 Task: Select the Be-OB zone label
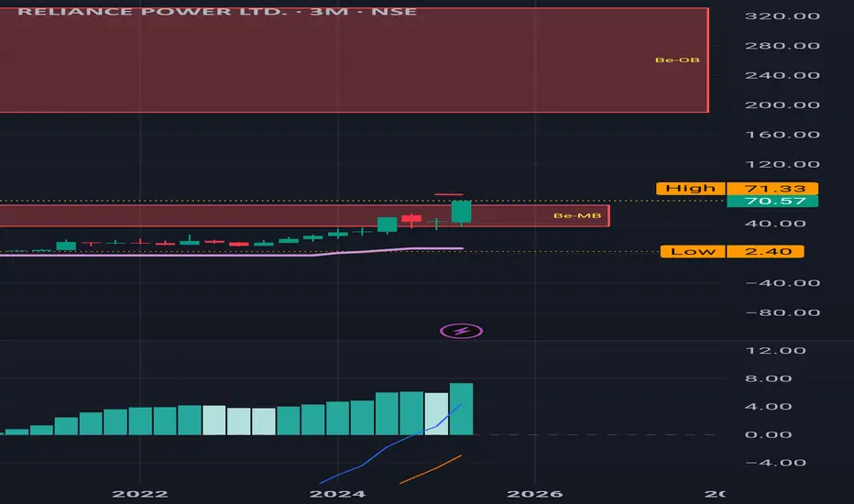click(x=677, y=60)
